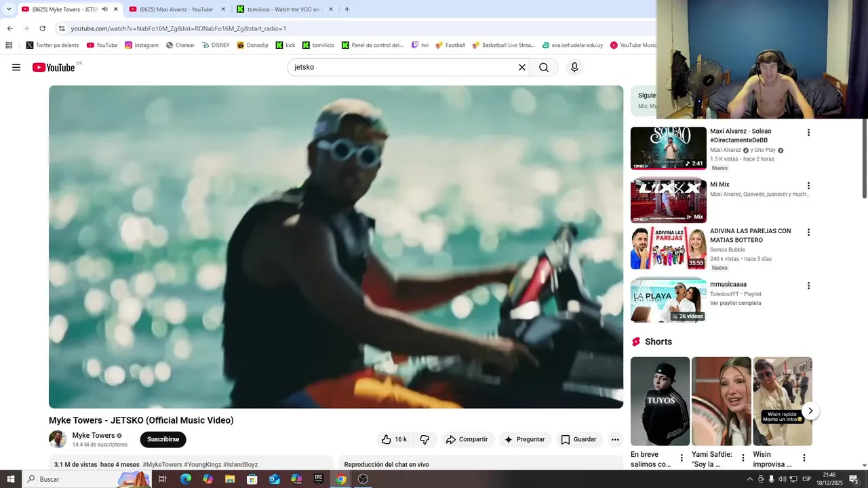Image resolution: width=868 pixels, height=488 pixels.
Task: Open the YouTube hamburger guide menu
Action: tap(16, 67)
